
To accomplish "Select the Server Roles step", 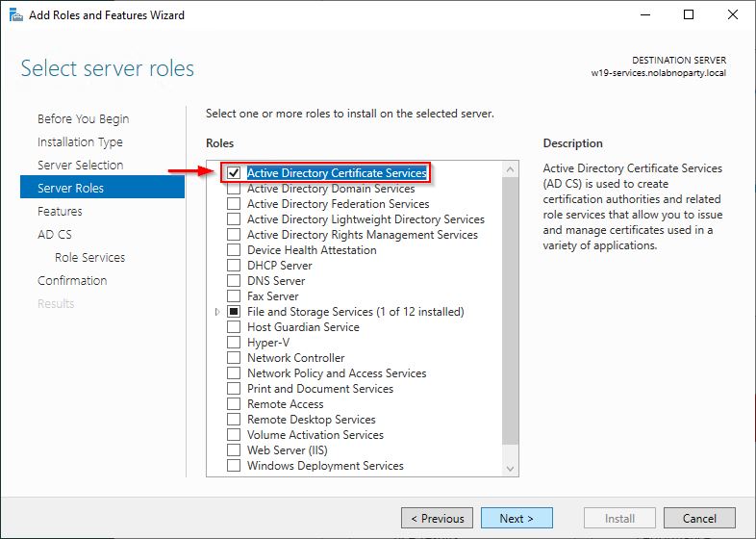I will click(x=102, y=188).
